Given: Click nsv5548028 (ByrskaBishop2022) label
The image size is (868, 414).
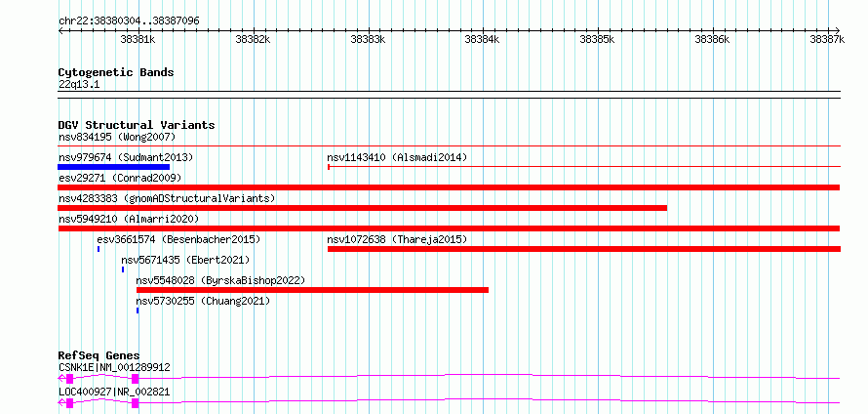Looking at the screenshot, I should tap(220, 280).
